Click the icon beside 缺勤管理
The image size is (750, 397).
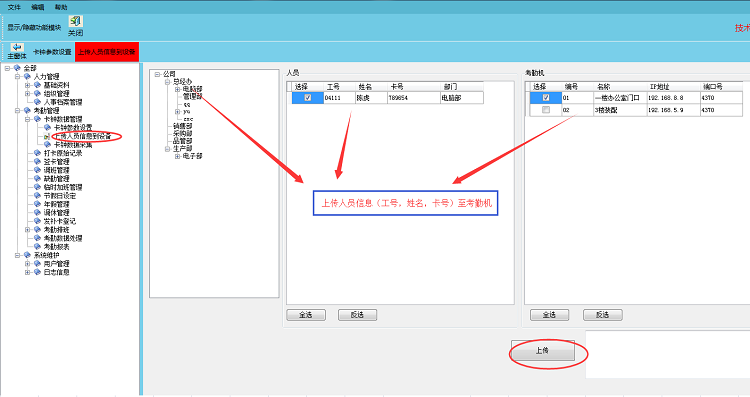[x=37, y=178]
